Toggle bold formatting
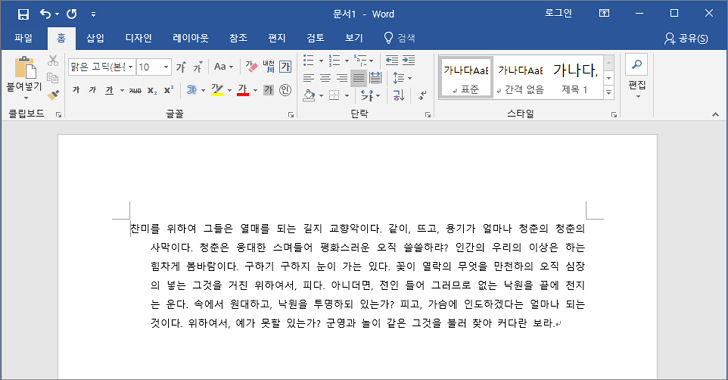This screenshot has width=728, height=380. 76,90
